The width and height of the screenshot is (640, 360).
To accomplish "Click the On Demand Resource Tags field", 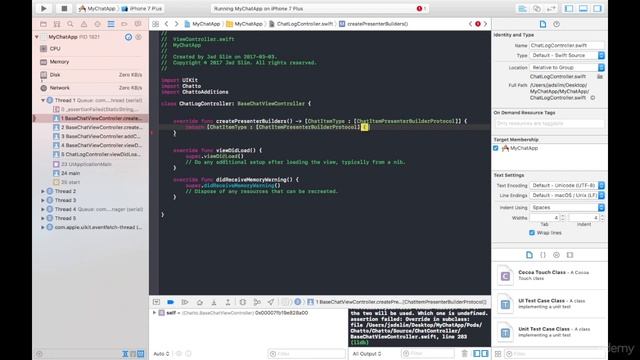I will (549, 123).
